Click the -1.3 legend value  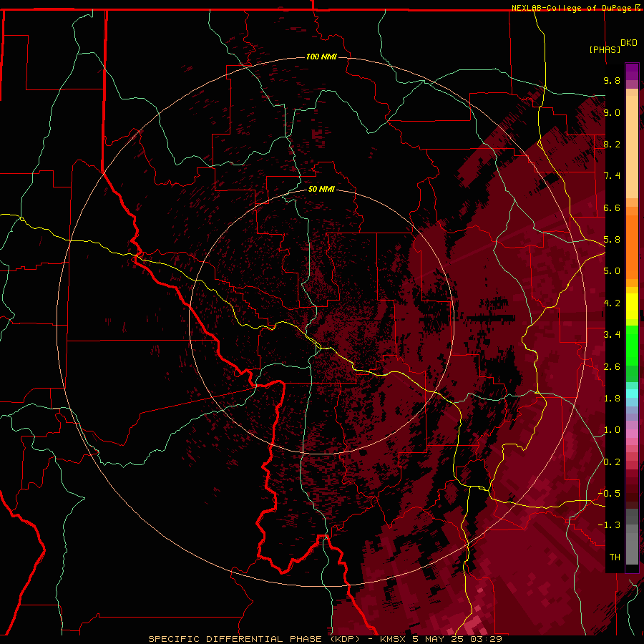pyautogui.click(x=609, y=525)
